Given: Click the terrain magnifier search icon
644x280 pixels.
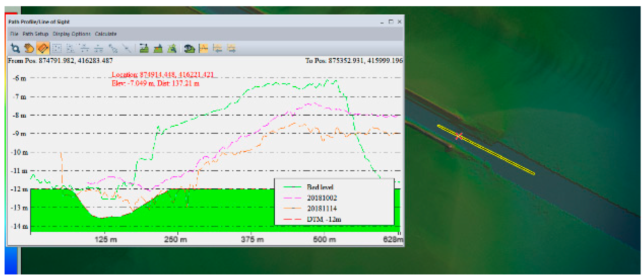Looking at the screenshot, I should [x=172, y=48].
